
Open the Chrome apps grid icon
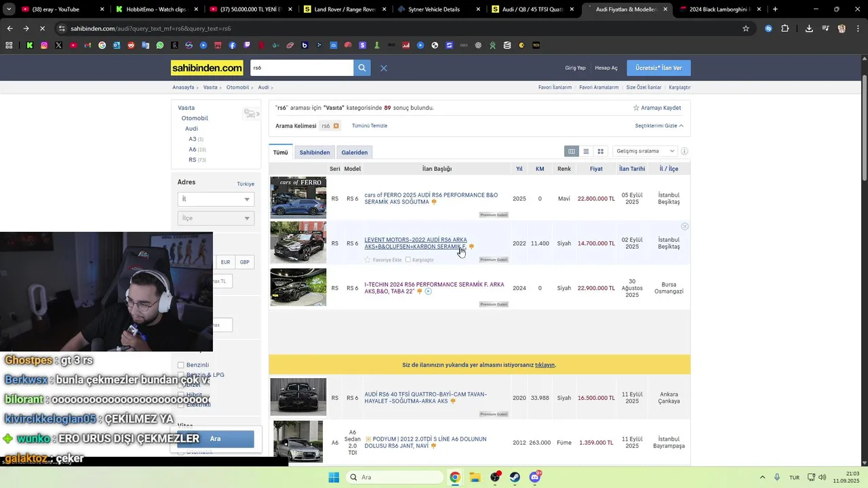(9, 45)
